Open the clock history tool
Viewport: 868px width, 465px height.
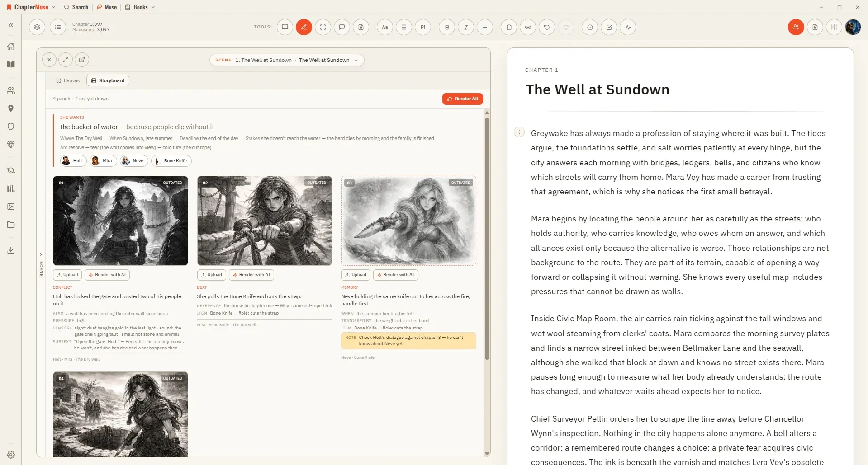[590, 27]
